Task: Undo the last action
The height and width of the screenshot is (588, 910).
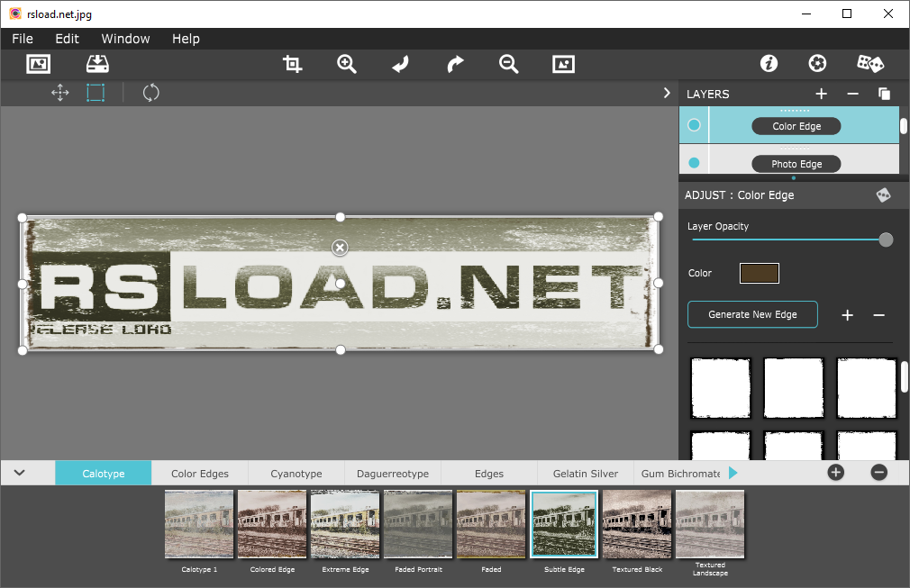Action: (400, 64)
